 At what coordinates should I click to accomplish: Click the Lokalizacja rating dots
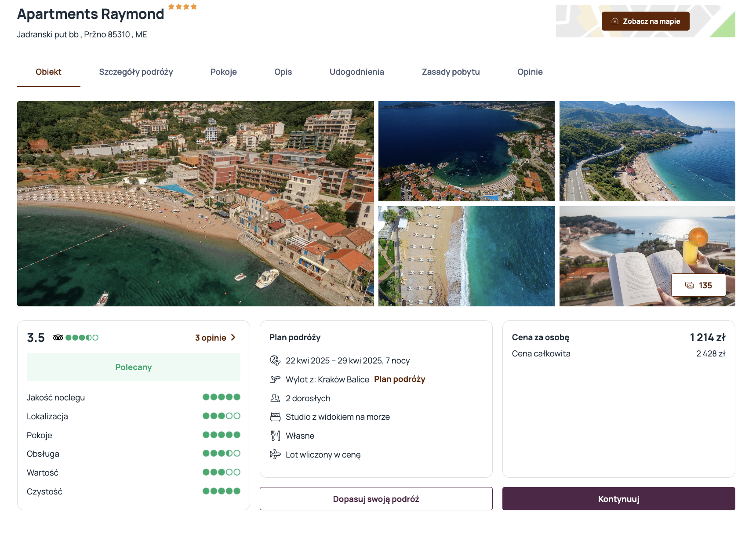tap(221, 416)
